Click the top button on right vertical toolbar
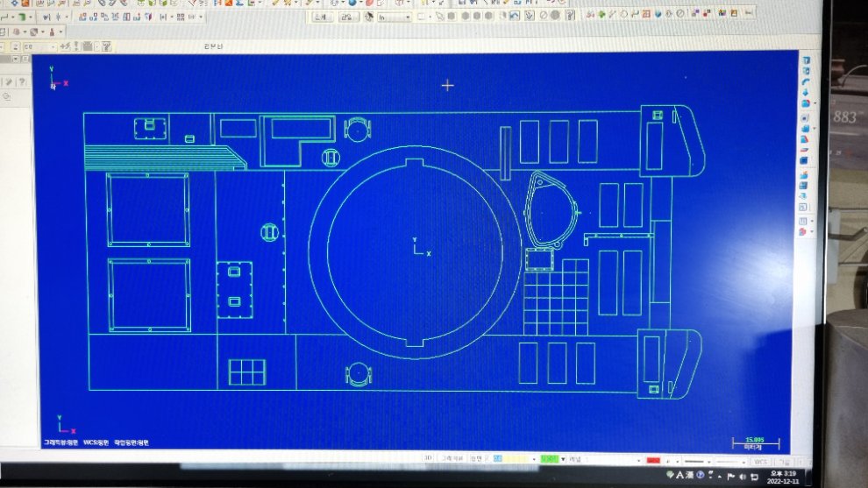868x488 pixels. pyautogui.click(x=806, y=62)
